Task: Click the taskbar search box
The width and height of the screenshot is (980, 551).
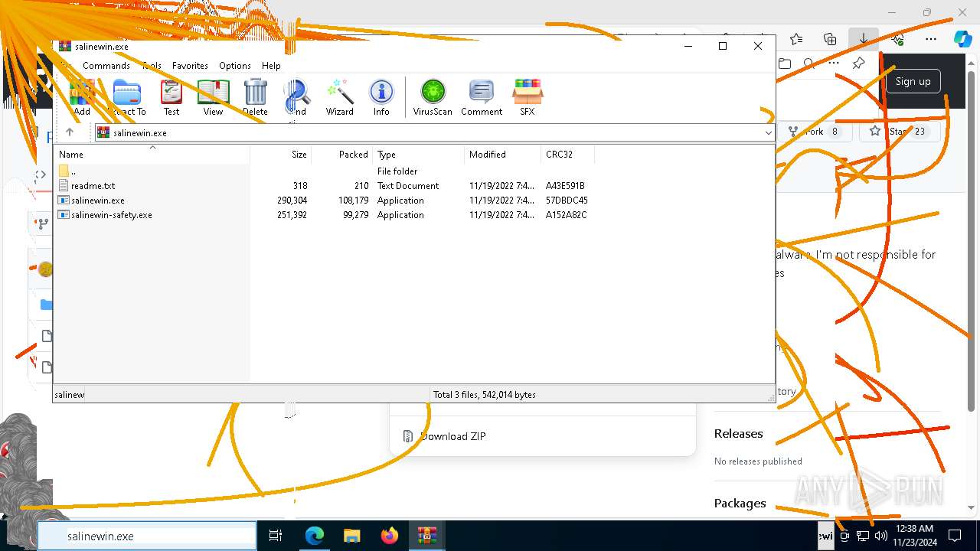Action: click(147, 536)
